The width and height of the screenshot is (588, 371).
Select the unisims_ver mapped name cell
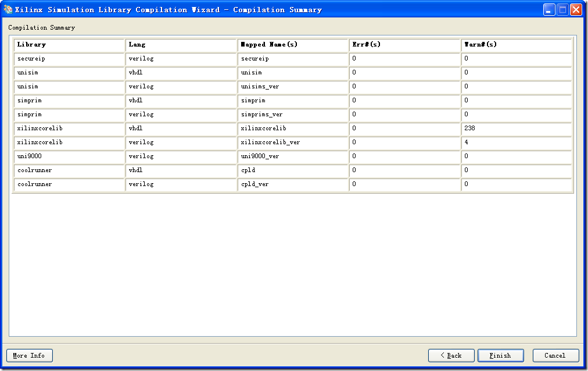tap(293, 87)
